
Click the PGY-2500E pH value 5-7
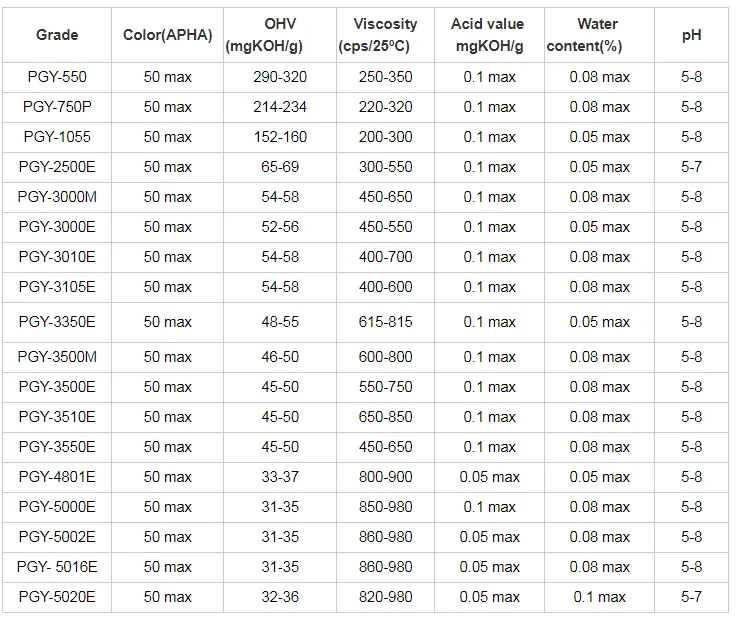pyautogui.click(x=691, y=167)
